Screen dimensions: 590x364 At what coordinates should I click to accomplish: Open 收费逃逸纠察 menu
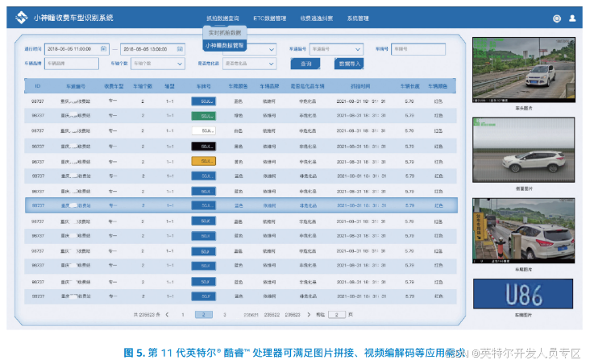[317, 19]
